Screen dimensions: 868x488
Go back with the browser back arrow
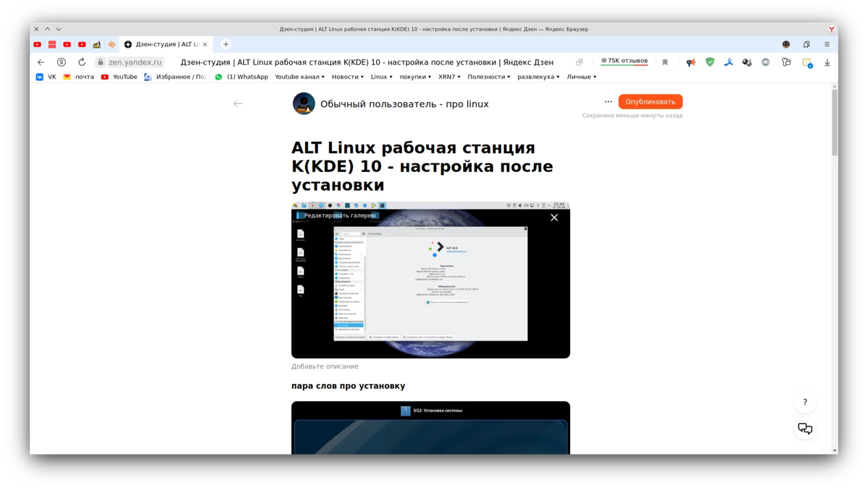tap(41, 62)
